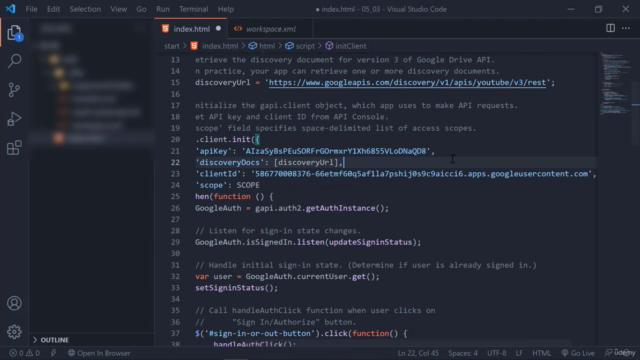
Task: Click 'index.html' in the breadcrumb
Action: (220, 46)
